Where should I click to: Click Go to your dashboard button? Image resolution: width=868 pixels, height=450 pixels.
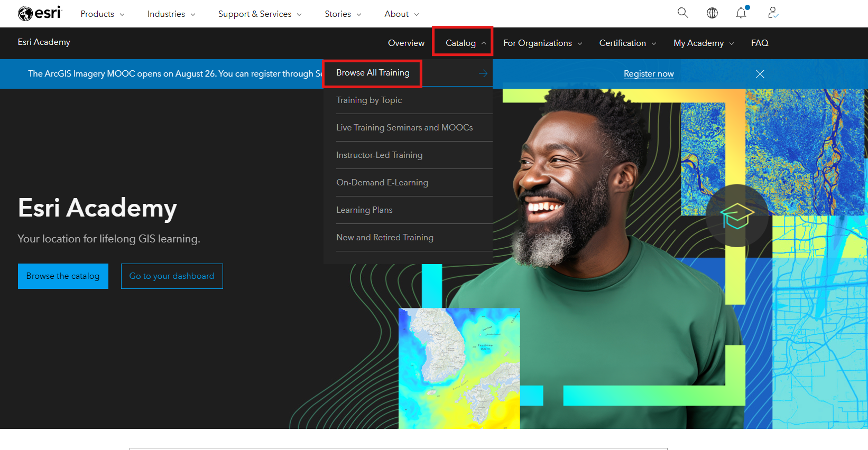coord(172,276)
